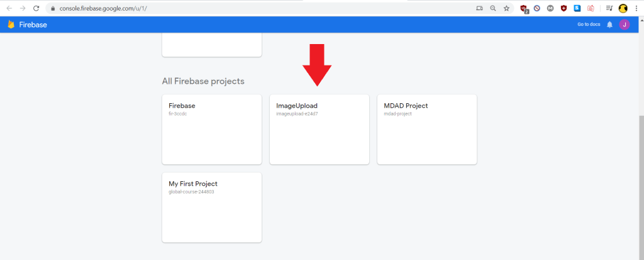Click the gray M extension icon
This screenshot has height=260, width=644.
(550, 8)
